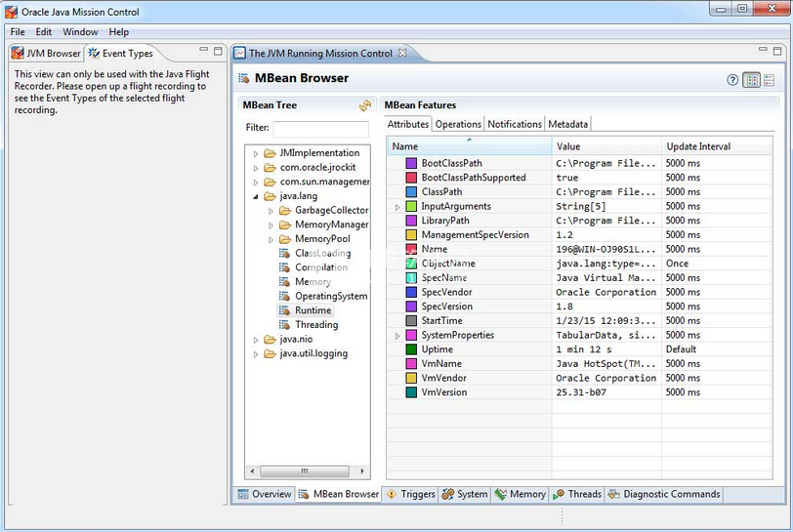Sort by the Update Interval column header
The image size is (793, 532).
tap(717, 146)
